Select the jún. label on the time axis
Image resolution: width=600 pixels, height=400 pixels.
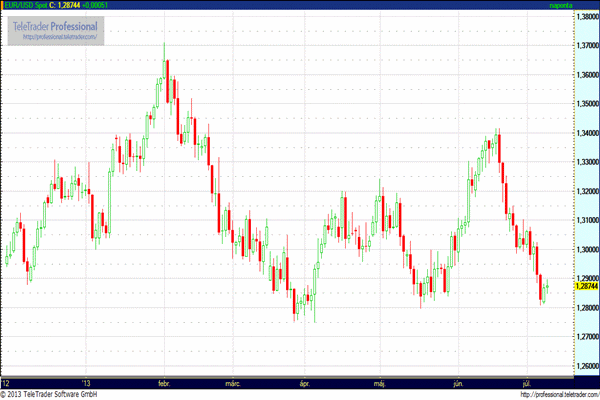[458, 382]
